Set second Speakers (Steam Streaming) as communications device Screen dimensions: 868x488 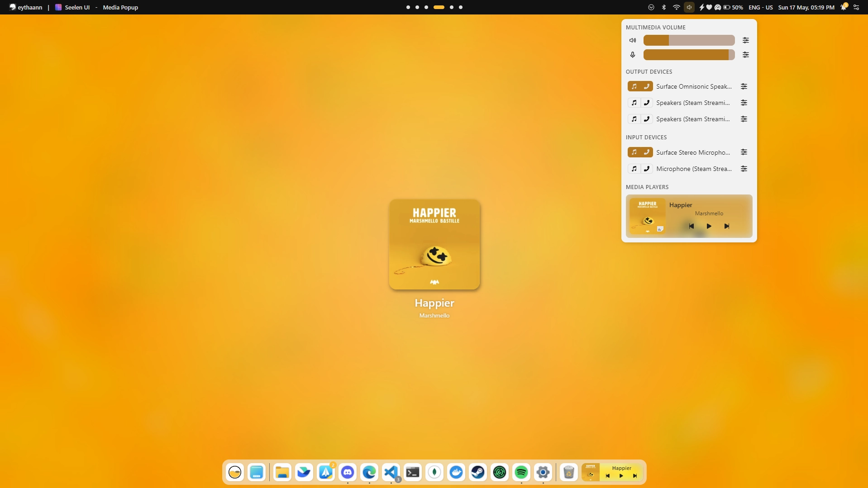click(647, 119)
